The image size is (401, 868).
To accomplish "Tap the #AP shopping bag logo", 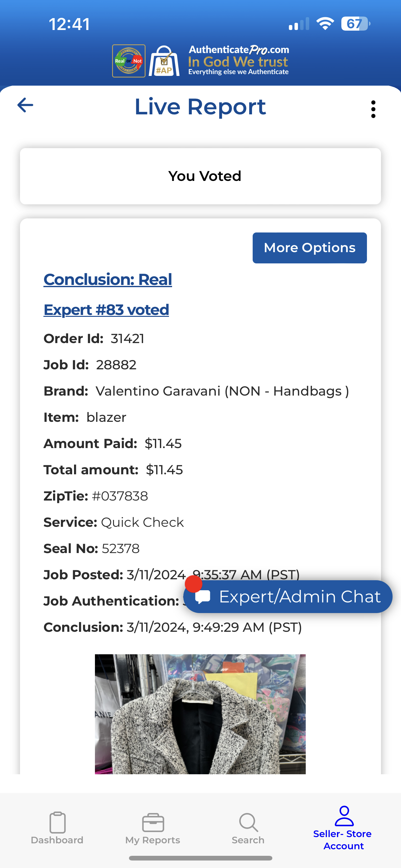I will [164, 61].
